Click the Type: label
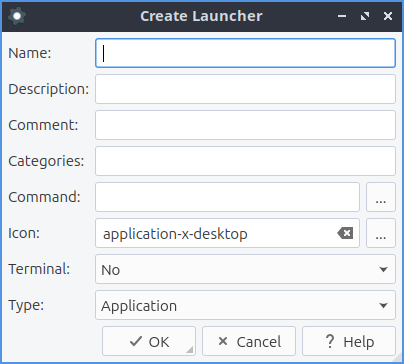This screenshot has height=364, width=404. pos(26,305)
